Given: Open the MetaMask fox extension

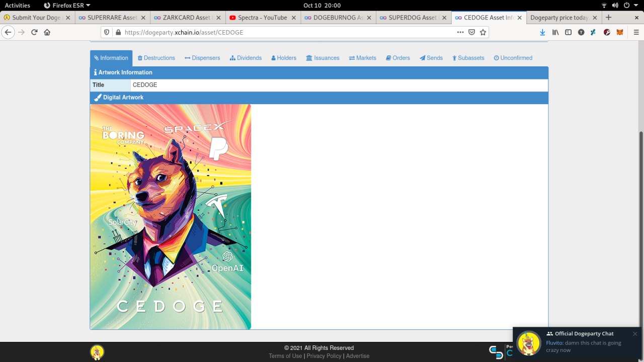Looking at the screenshot, I should (620, 32).
